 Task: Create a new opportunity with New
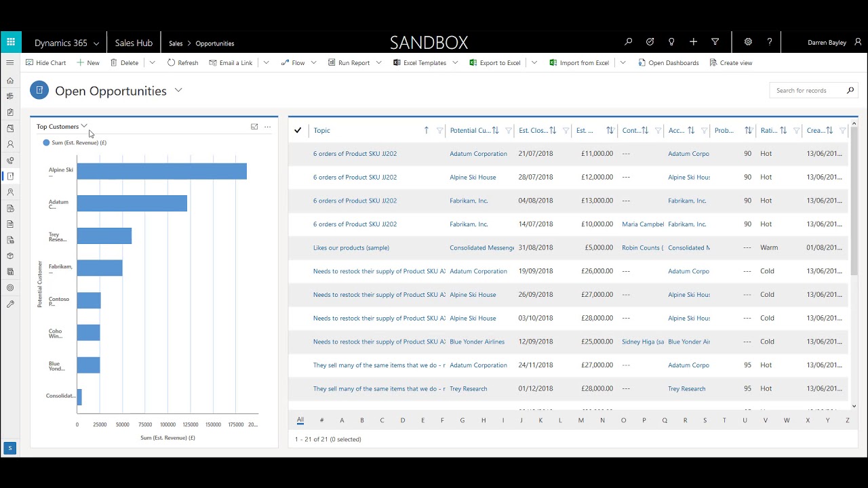(88, 62)
